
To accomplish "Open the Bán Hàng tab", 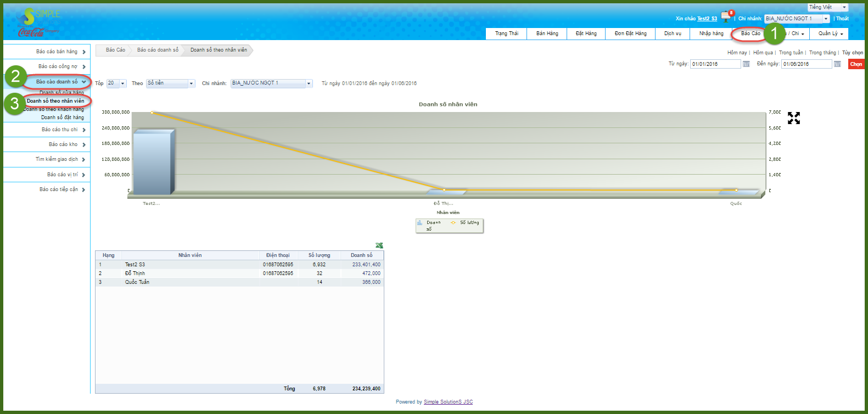I will pos(547,33).
